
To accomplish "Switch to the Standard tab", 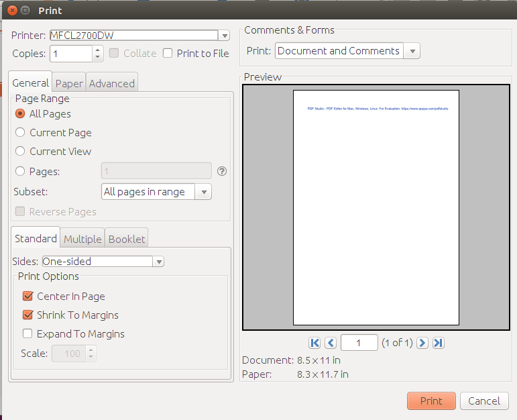I will [x=36, y=238].
